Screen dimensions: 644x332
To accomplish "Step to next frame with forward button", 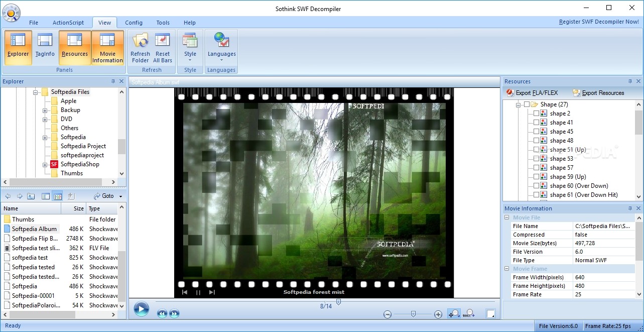I will [x=174, y=314].
